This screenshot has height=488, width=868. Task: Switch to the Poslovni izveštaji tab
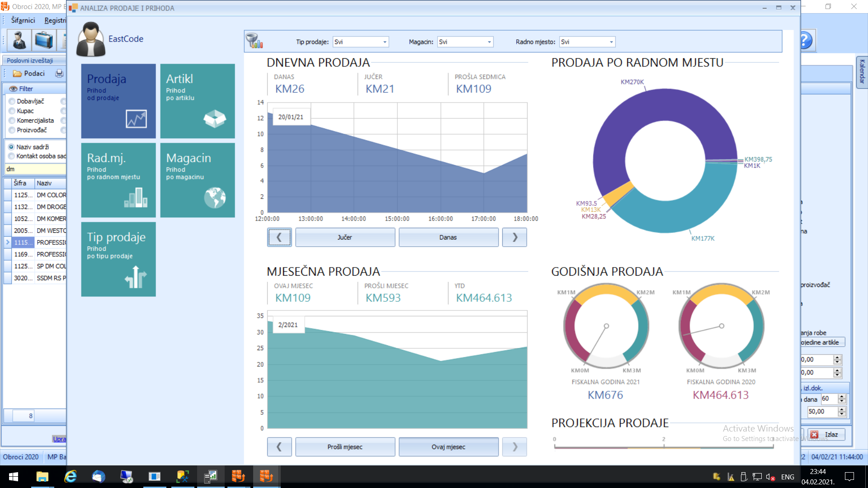pyautogui.click(x=30, y=61)
